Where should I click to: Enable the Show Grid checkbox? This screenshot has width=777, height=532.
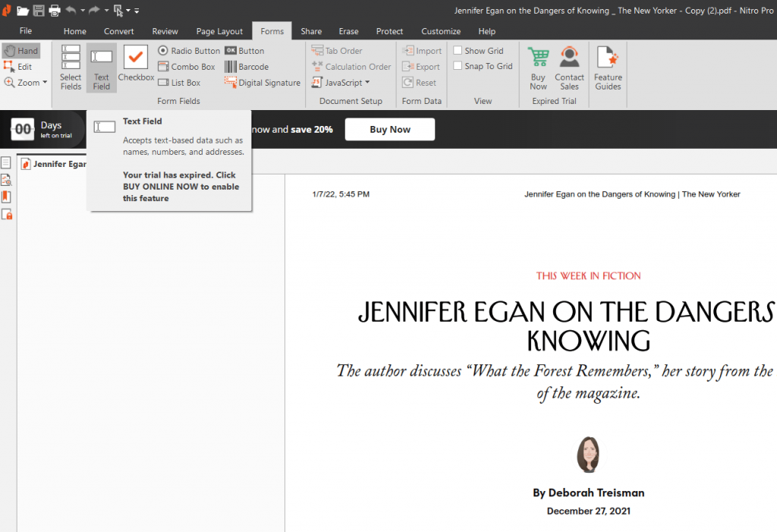click(458, 50)
